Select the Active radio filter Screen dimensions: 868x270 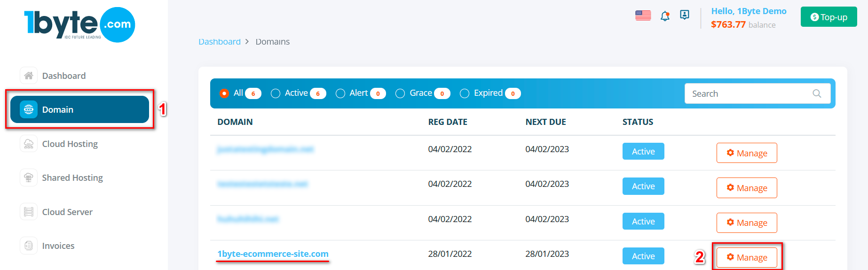276,93
